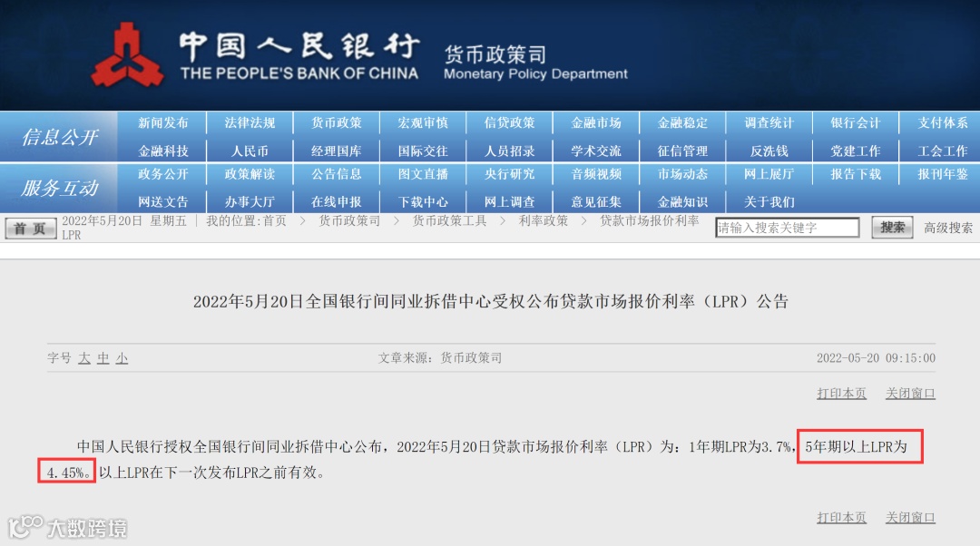Open 国际交往 navigation item
The image size is (980, 546).
423,151
